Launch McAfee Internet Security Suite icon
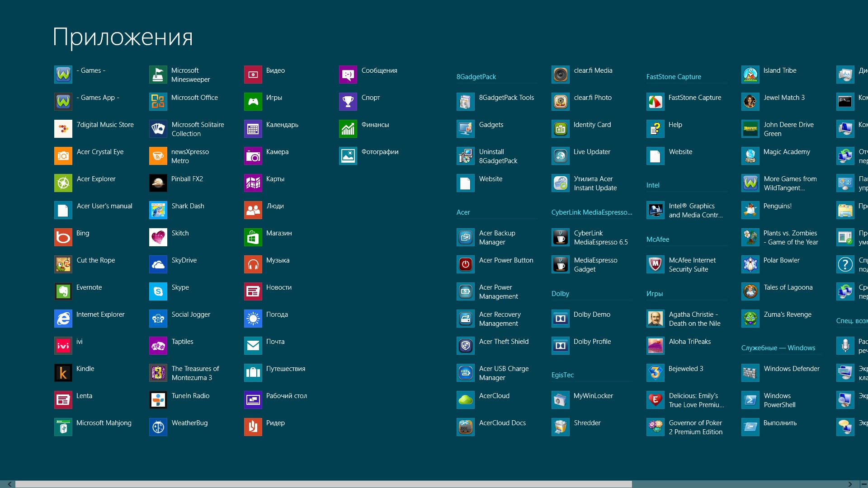 [x=656, y=264]
